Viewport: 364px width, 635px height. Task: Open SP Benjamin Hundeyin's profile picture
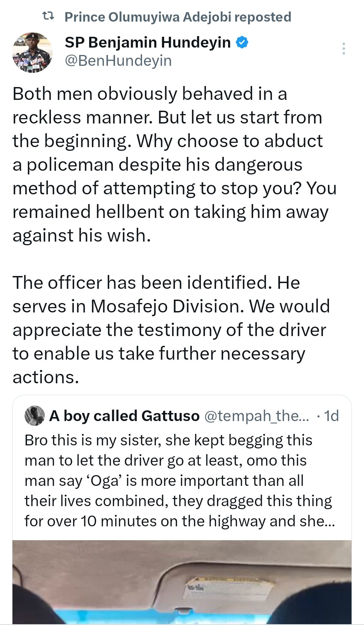[x=32, y=53]
